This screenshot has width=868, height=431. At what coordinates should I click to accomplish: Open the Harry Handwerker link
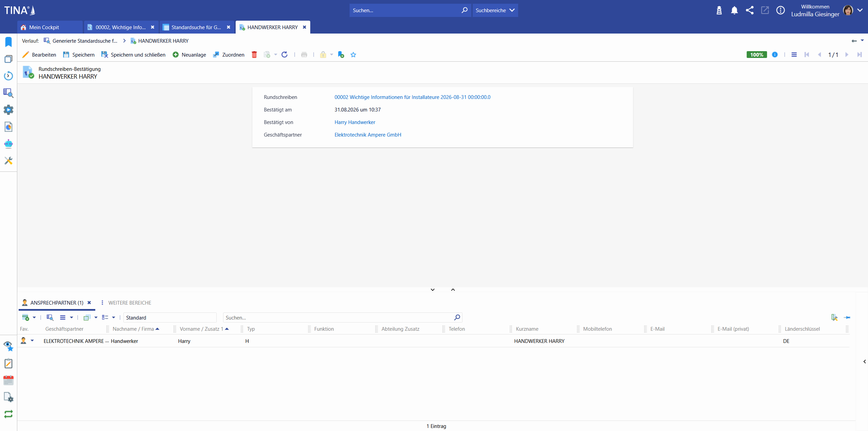(x=355, y=122)
